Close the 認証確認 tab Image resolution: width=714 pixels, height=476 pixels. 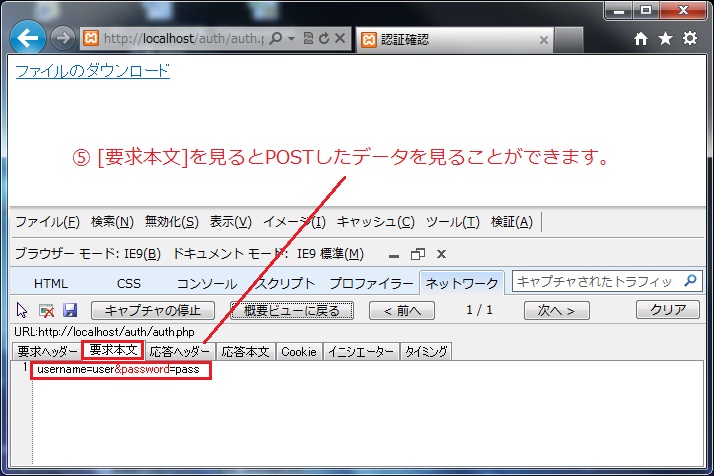click(543, 40)
